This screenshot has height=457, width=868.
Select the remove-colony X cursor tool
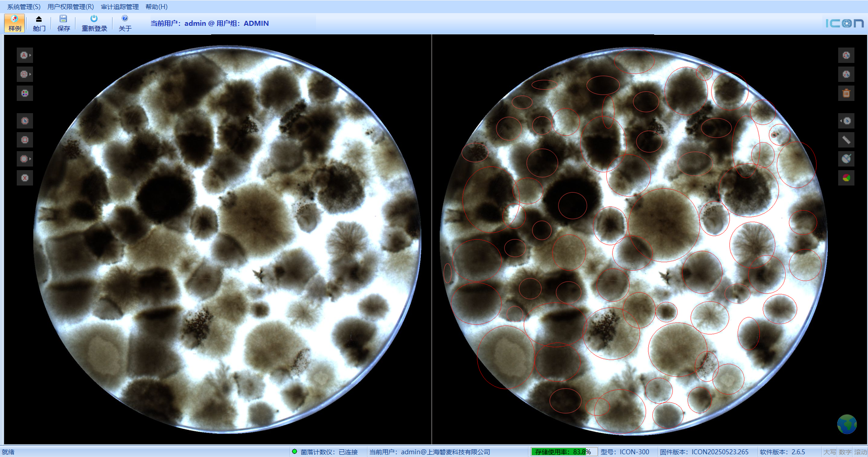point(846,74)
